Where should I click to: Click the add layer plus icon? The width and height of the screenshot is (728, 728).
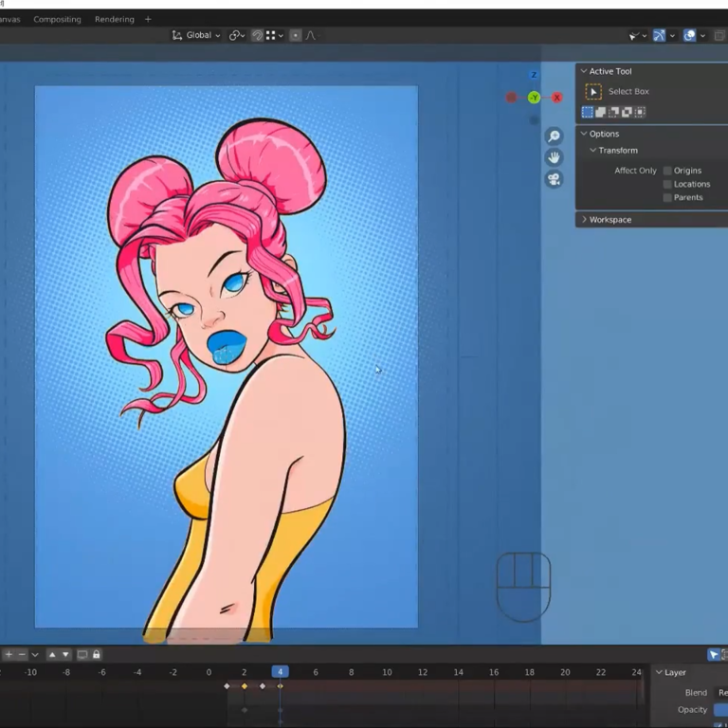tap(9, 655)
